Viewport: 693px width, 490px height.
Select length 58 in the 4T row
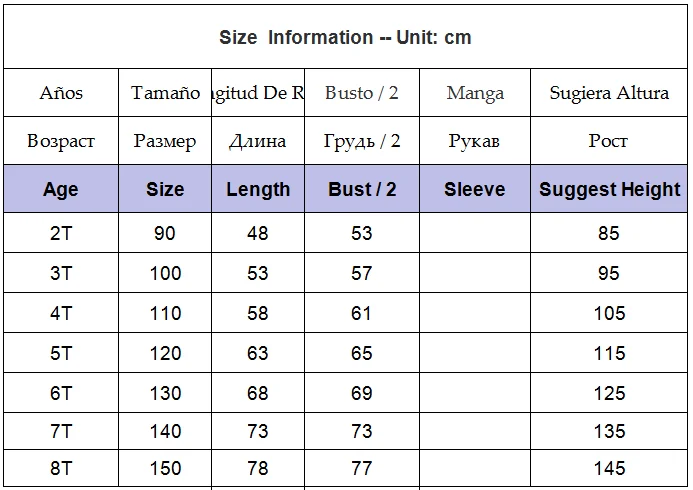(x=258, y=313)
